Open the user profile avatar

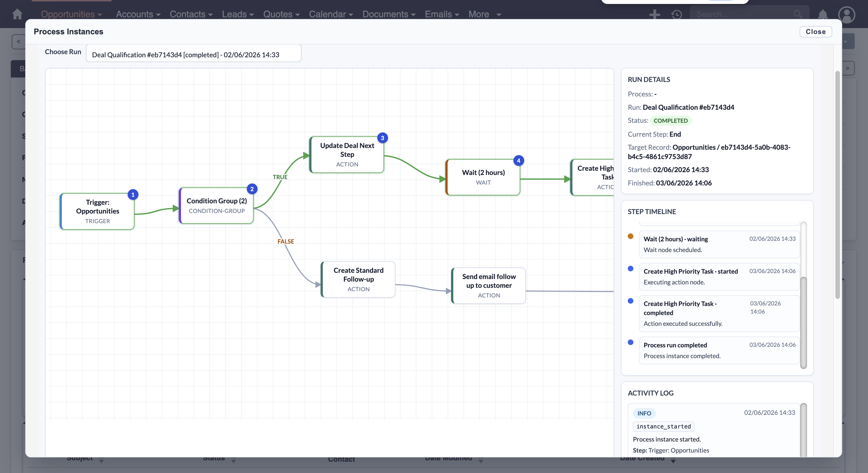(x=847, y=14)
